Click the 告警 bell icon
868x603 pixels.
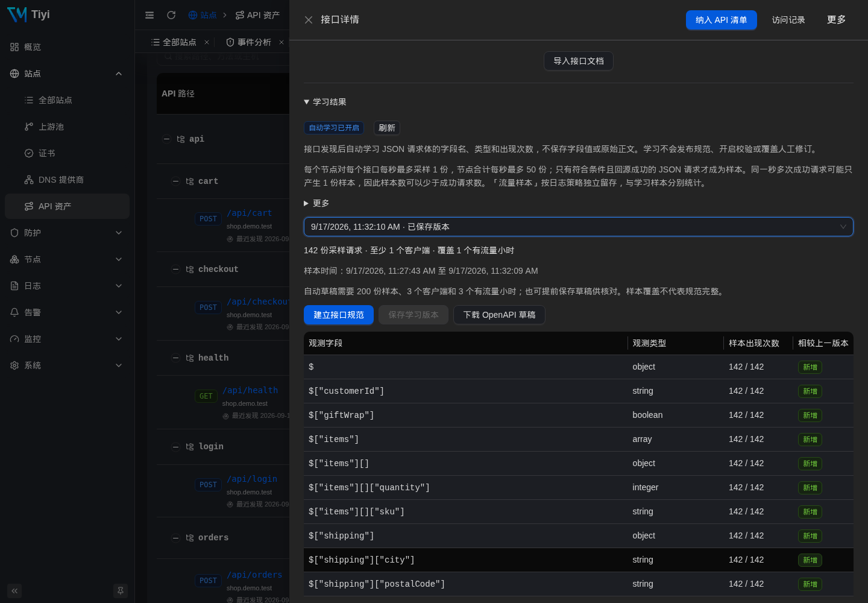[14, 312]
